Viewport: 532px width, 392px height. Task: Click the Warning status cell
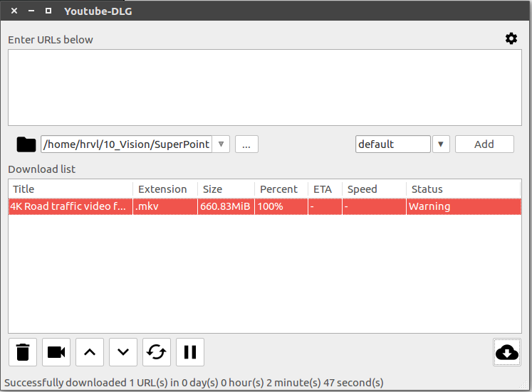click(464, 206)
